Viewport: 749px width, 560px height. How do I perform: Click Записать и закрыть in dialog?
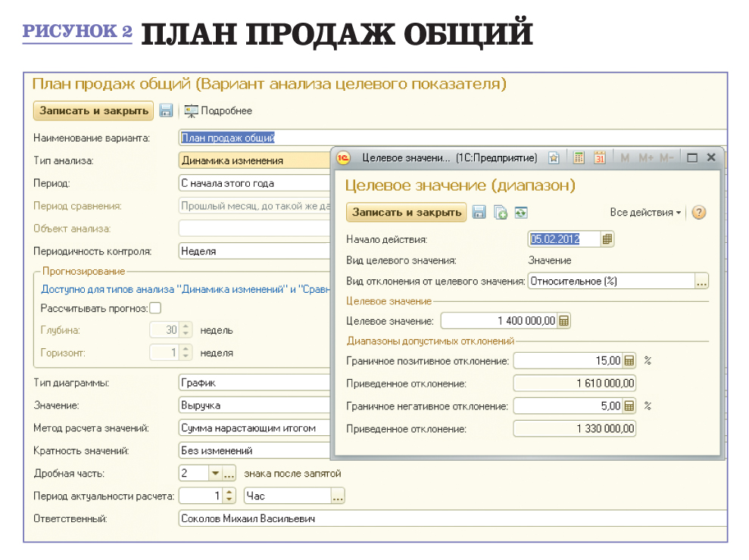pyautogui.click(x=407, y=213)
